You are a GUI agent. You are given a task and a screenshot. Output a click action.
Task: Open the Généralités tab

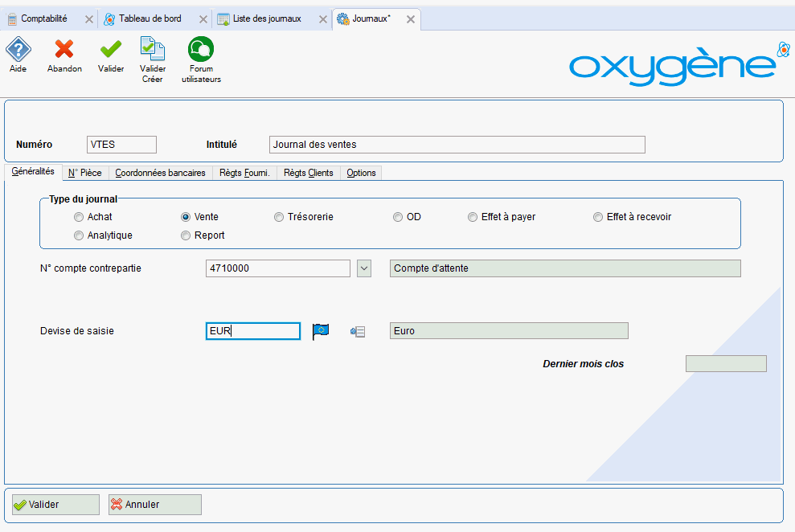tap(33, 172)
